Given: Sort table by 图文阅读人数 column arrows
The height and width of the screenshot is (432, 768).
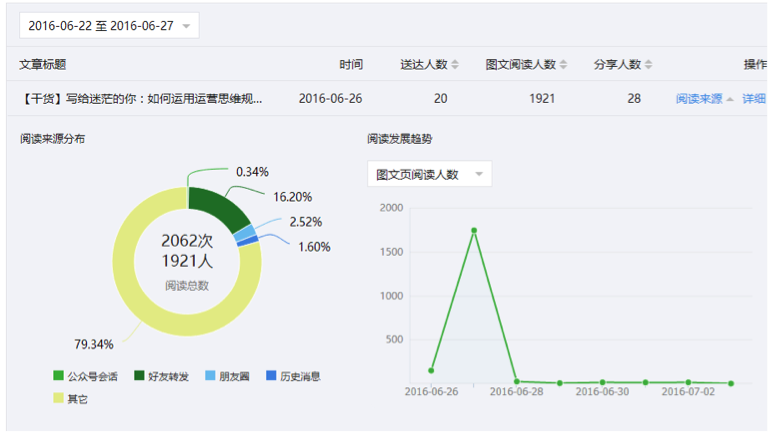Looking at the screenshot, I should (x=563, y=64).
